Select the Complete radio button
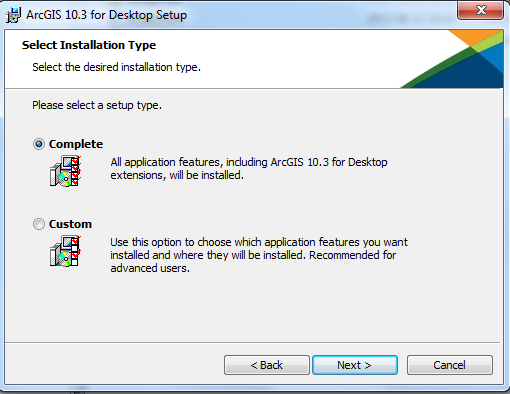Viewport: 510px width, 394px height. point(39,144)
